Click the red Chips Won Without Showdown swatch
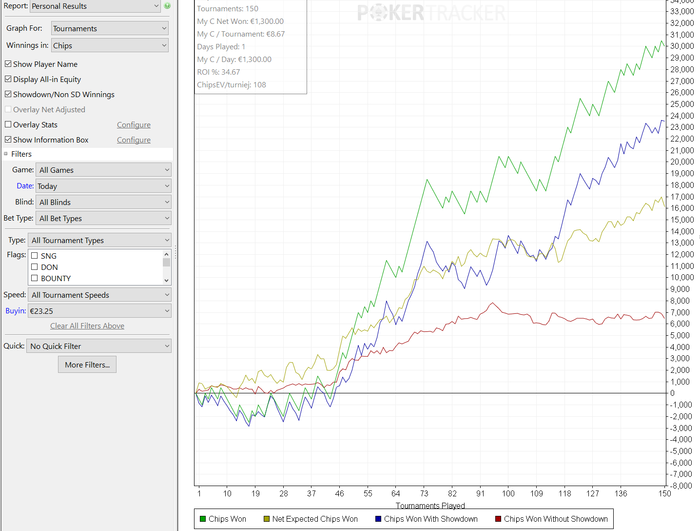700x531 pixels. tap(498, 519)
